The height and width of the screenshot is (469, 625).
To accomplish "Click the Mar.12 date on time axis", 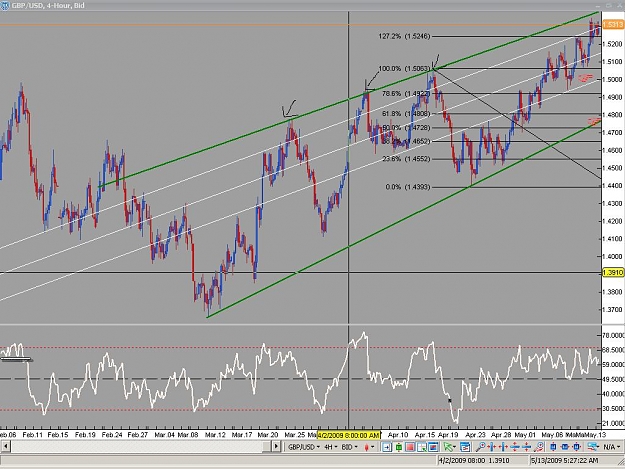I will [x=215, y=435].
